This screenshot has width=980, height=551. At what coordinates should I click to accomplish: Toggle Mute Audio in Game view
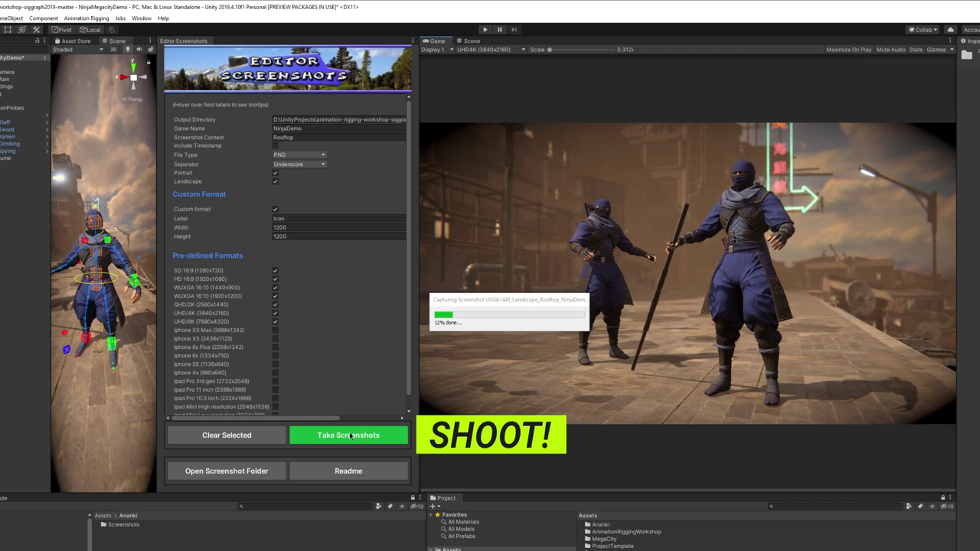coord(890,50)
